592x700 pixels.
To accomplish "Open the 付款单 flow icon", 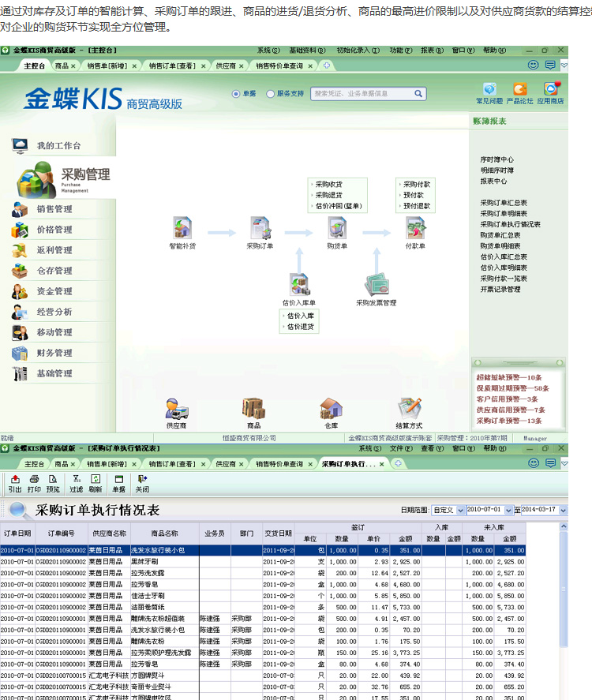I will tap(415, 228).
